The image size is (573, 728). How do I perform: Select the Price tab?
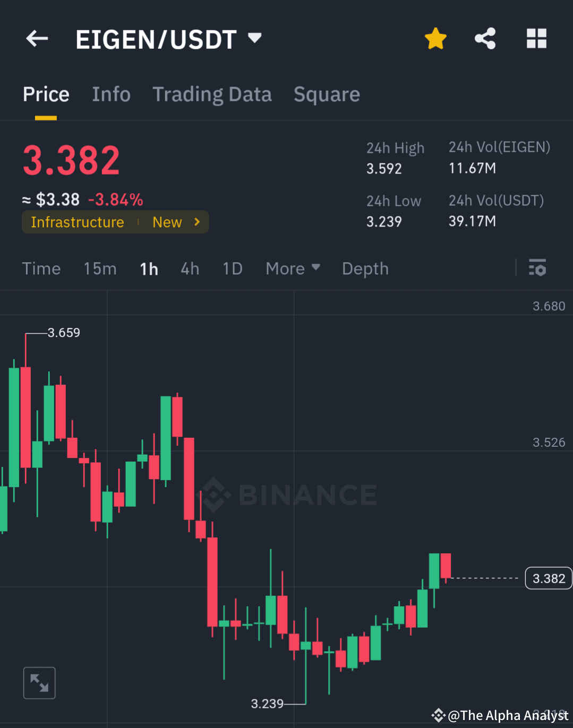click(x=46, y=94)
